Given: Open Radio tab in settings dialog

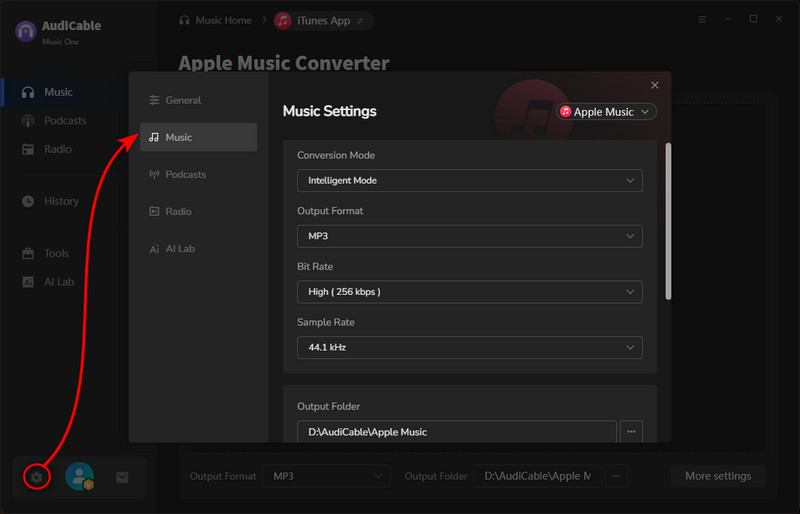Looking at the screenshot, I should pos(198,211).
